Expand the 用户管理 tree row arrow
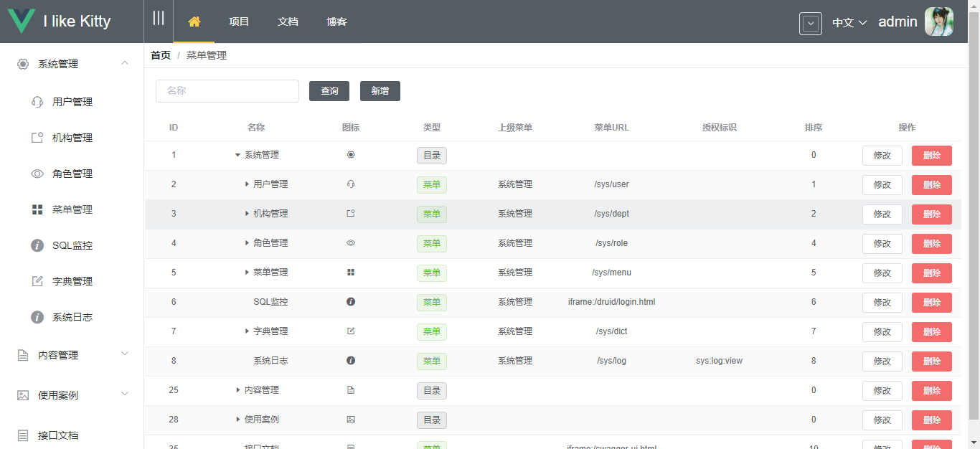Image resolution: width=980 pixels, height=449 pixels. coord(247,184)
